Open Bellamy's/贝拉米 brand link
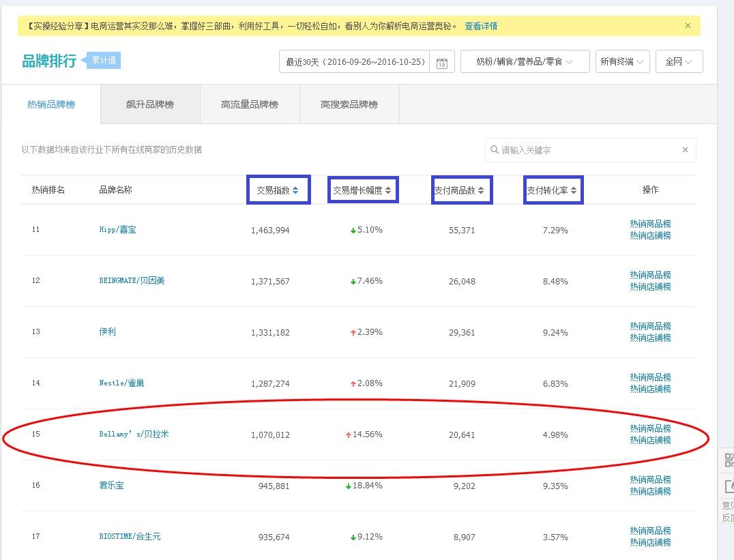 tap(134, 434)
